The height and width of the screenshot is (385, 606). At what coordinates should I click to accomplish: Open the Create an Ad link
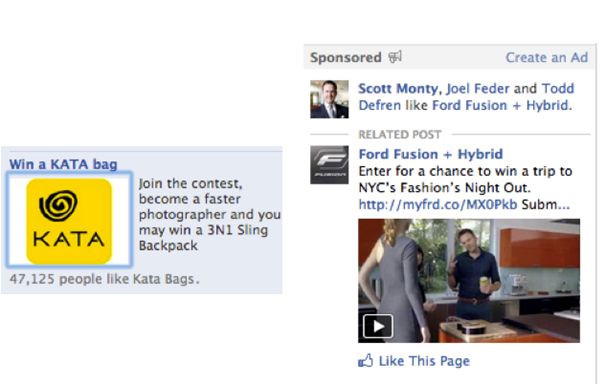pyautogui.click(x=546, y=58)
